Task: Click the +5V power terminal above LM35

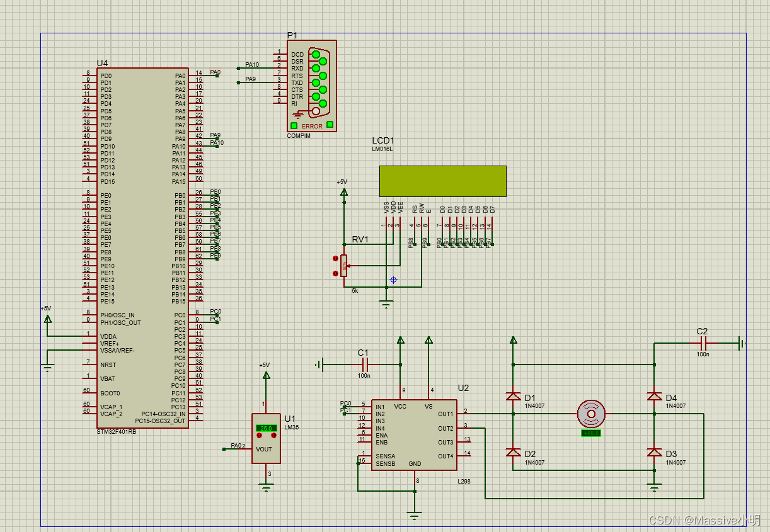Action: click(x=265, y=375)
